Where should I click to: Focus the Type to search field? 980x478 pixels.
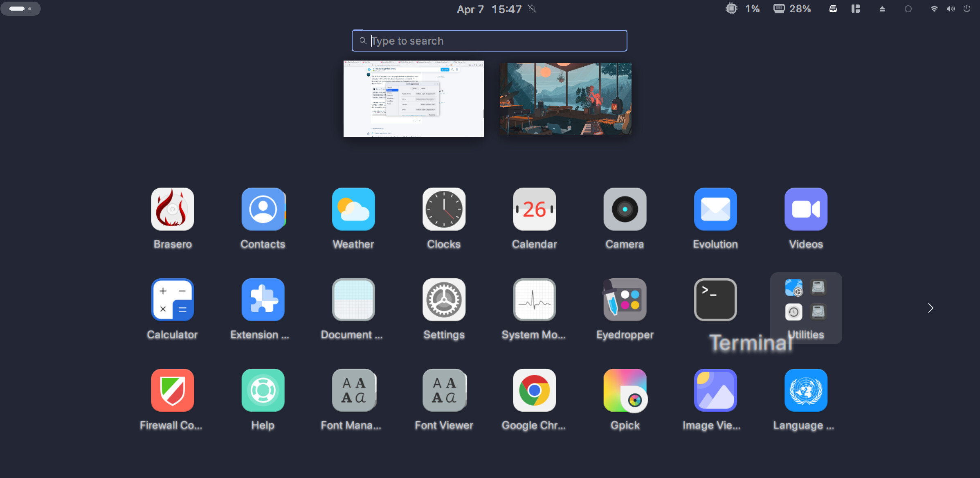[x=489, y=41]
